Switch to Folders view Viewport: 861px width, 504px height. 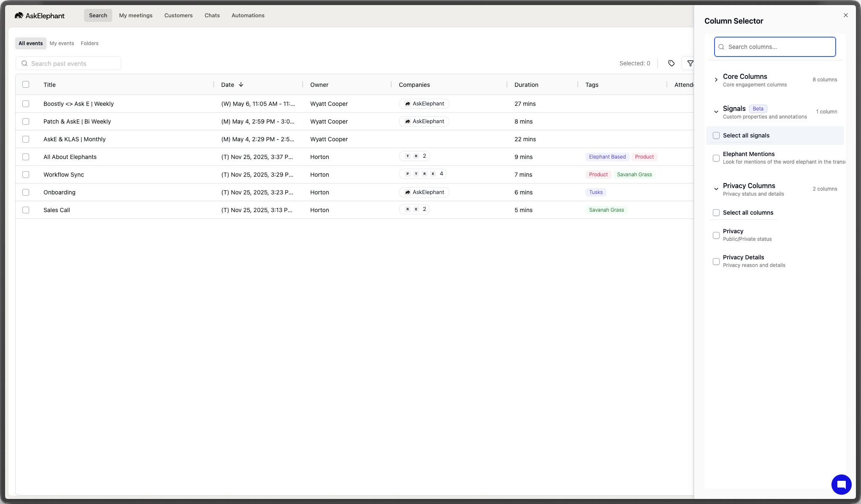point(89,43)
